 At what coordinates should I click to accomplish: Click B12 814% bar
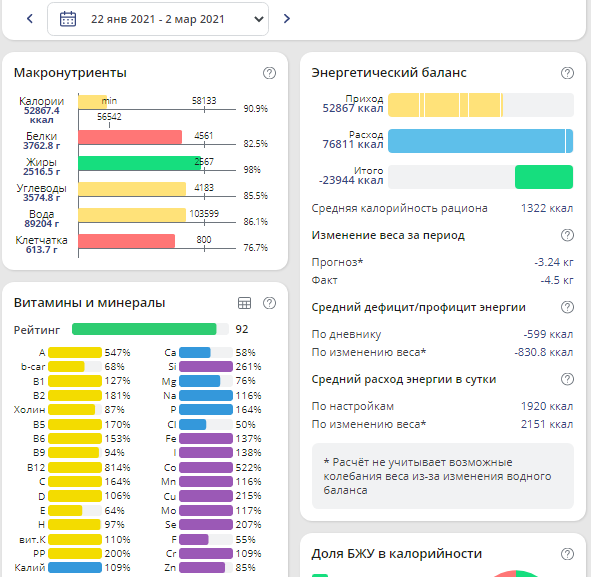(75, 467)
